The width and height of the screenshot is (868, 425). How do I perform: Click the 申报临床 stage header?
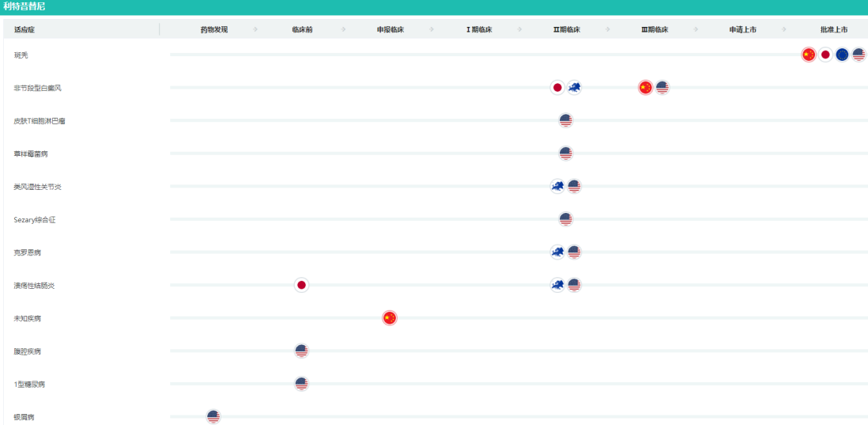pyautogui.click(x=391, y=30)
